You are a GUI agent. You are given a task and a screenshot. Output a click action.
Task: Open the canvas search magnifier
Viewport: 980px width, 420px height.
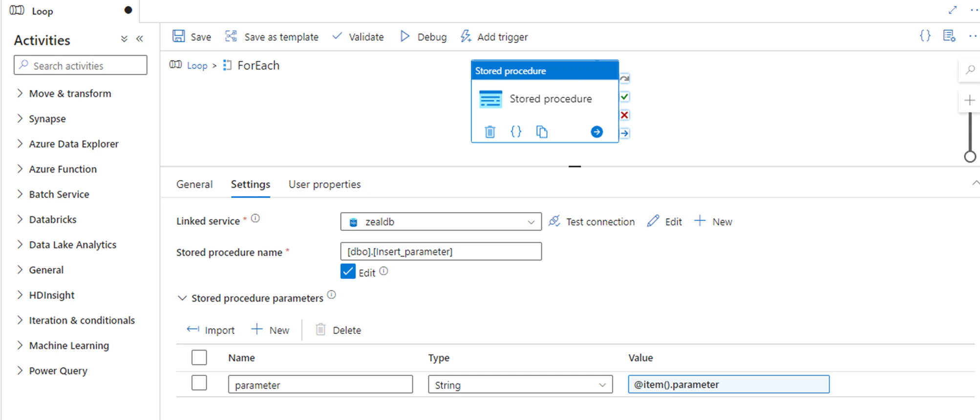coord(970,70)
